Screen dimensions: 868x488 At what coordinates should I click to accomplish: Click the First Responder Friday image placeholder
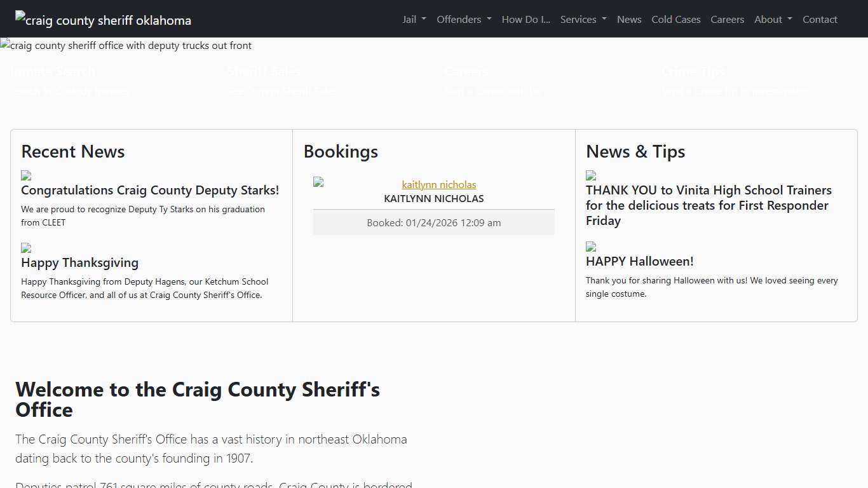[x=590, y=175]
